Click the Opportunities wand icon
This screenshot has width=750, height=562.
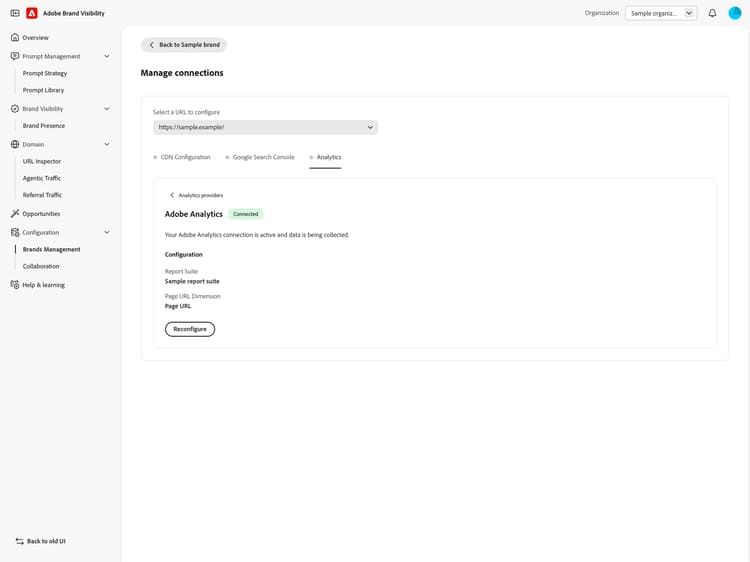(15, 213)
